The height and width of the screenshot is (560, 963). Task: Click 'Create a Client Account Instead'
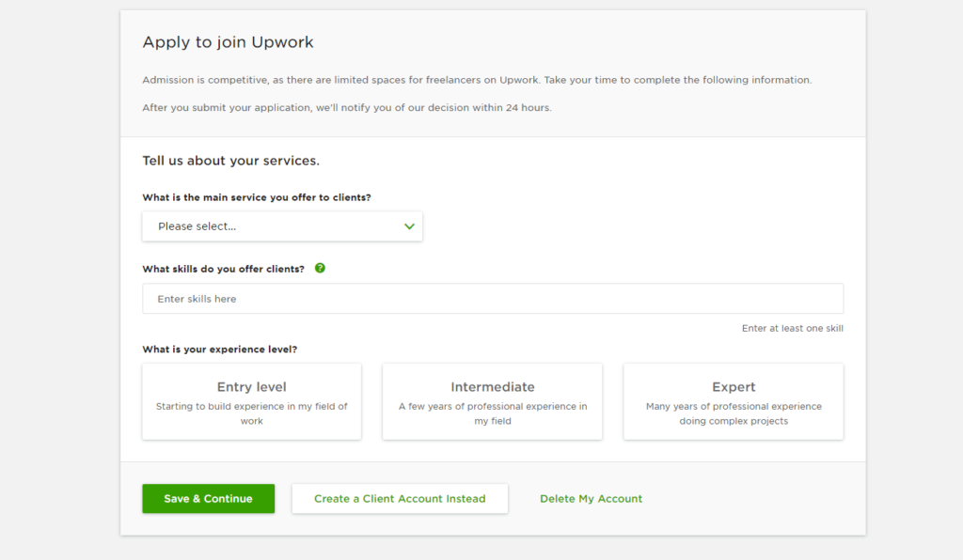click(399, 498)
